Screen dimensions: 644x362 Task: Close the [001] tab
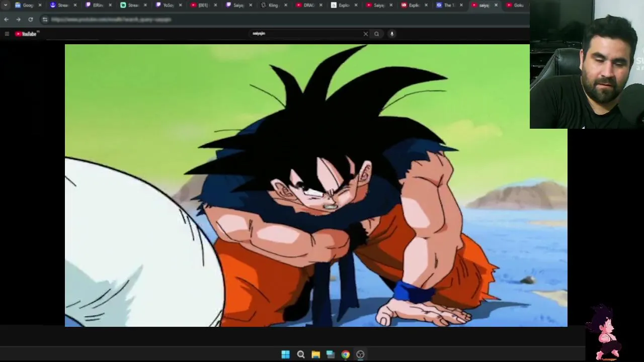tap(215, 5)
